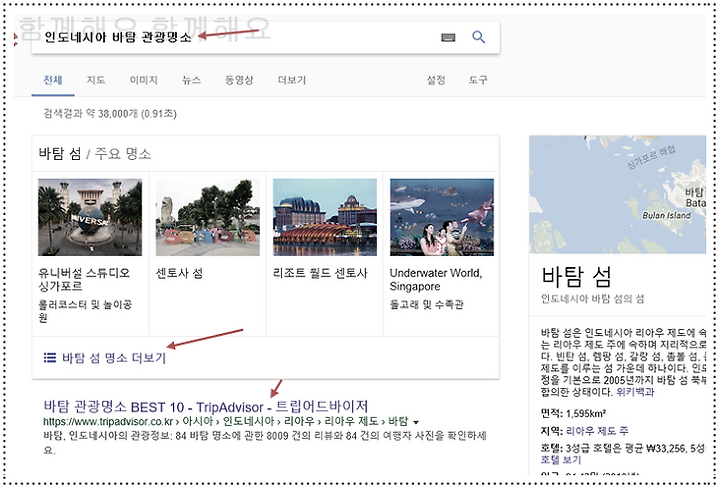Click the 바탐 섬 knowledge panel title
The width and height of the screenshot is (720, 489).
click(576, 276)
